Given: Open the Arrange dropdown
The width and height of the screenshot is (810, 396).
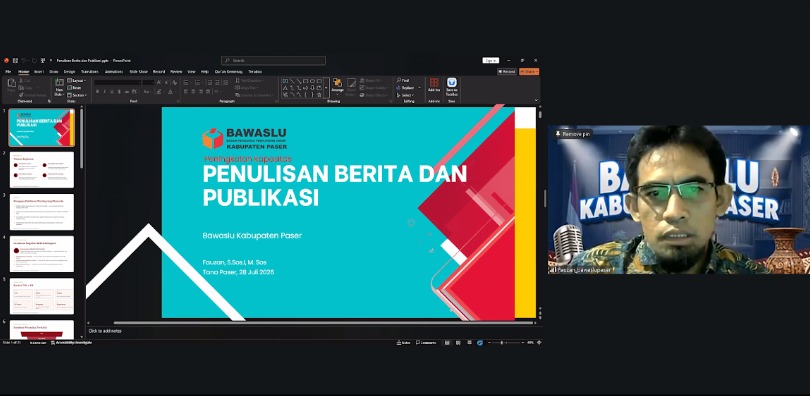Looking at the screenshot, I should click(337, 87).
